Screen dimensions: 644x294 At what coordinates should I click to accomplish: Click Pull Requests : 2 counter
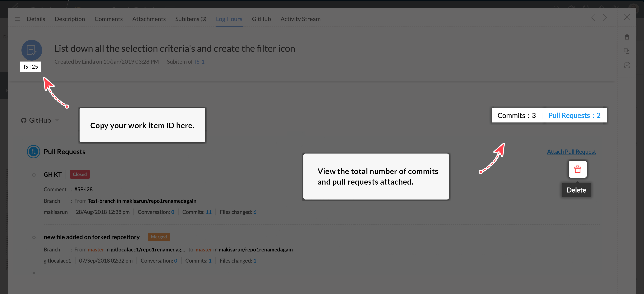pyautogui.click(x=574, y=116)
